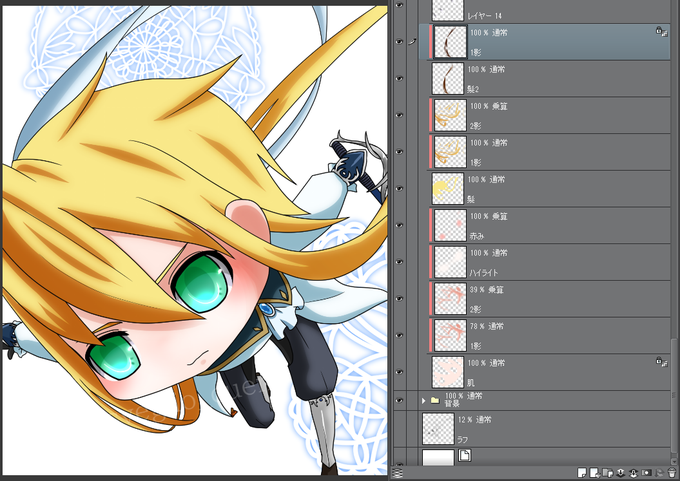
Task: Click the 髪2 layer thumbnail
Action: 448,79
